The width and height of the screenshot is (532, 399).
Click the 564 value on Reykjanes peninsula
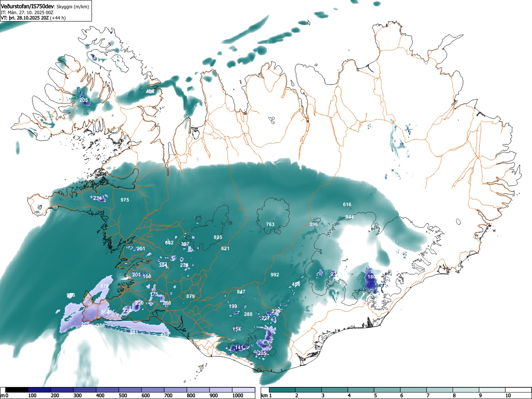click(x=105, y=313)
